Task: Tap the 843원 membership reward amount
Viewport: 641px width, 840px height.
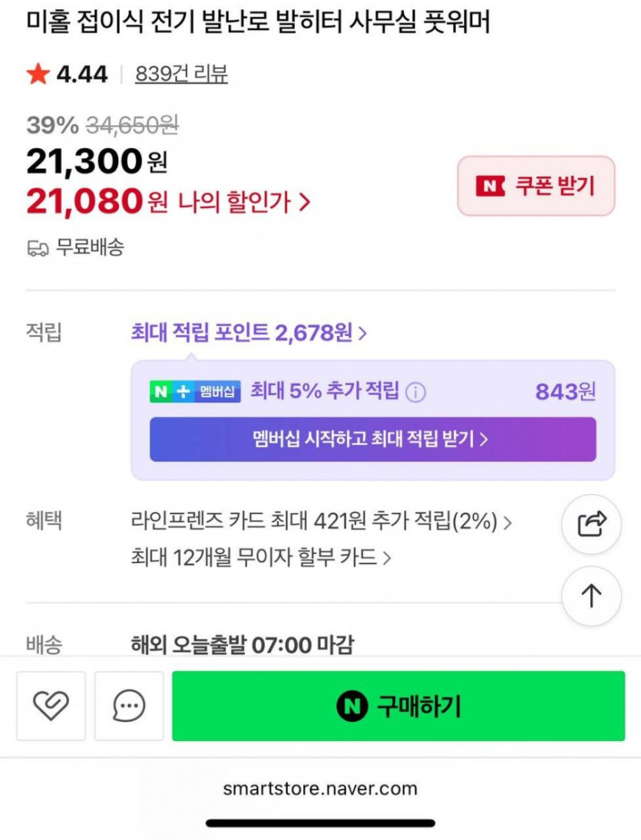Action: click(565, 392)
